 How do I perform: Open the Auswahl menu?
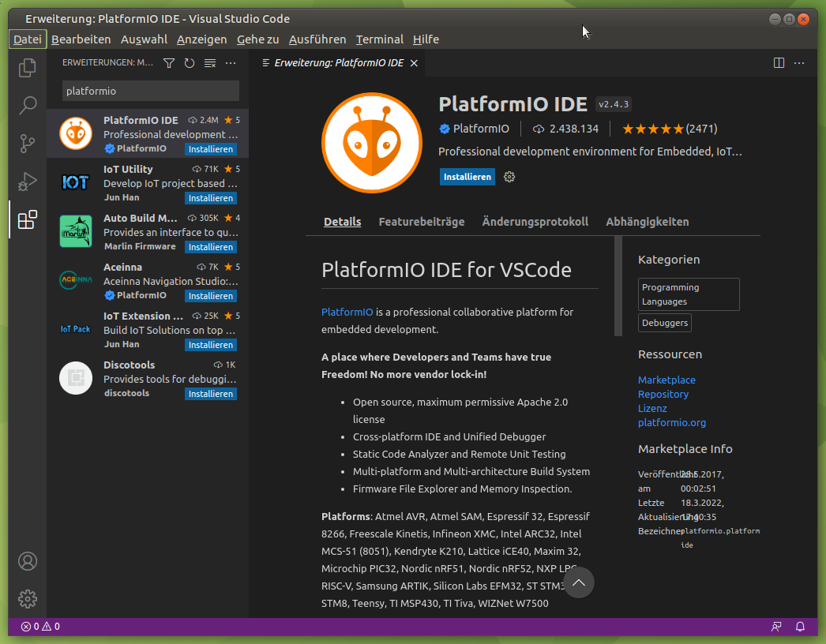pos(144,39)
